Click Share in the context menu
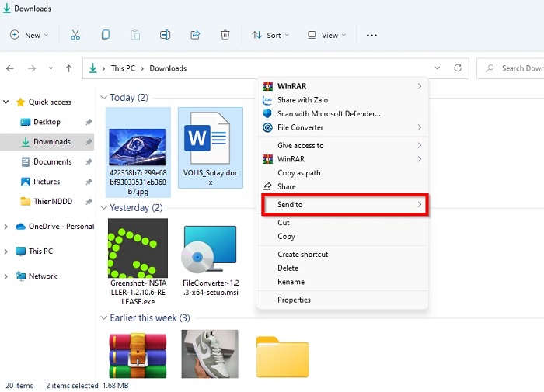544x392 pixels. tap(343, 186)
